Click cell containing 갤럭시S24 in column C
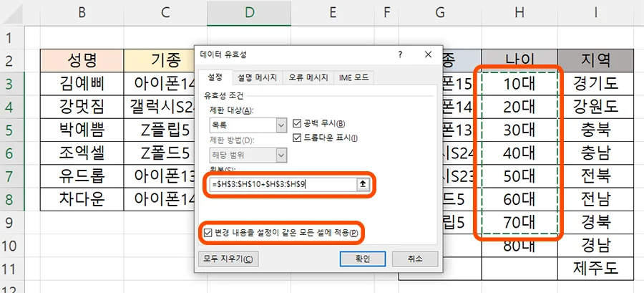Image resolution: width=644 pixels, height=293 pixels. (x=160, y=107)
